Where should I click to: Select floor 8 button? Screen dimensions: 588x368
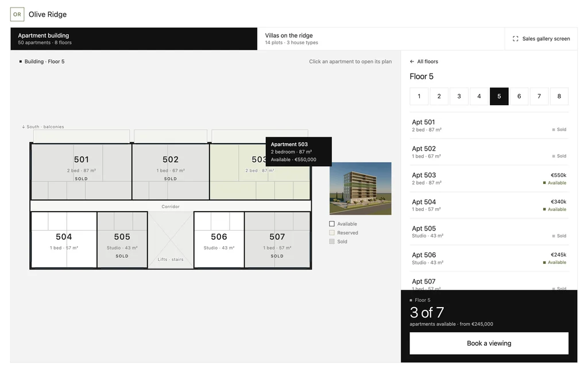pyautogui.click(x=559, y=97)
